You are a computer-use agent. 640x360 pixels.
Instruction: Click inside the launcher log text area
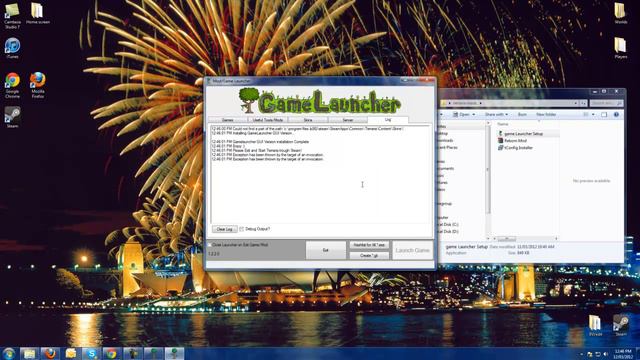pos(320,174)
